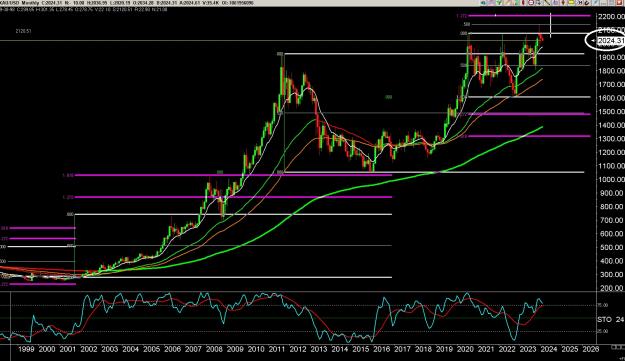This screenshot has height=361, width=625.
Task: Click the 2020 year label on time axis
Action: tap(465, 349)
